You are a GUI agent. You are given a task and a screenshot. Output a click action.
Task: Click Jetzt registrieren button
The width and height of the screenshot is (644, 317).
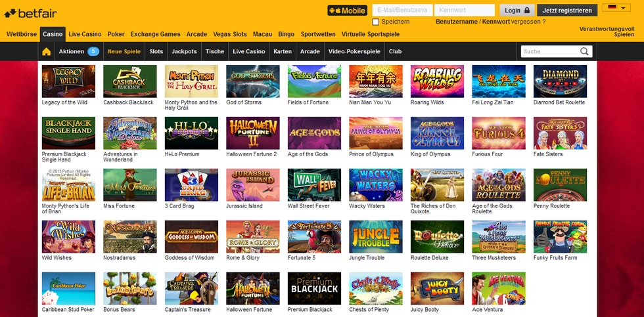(567, 11)
